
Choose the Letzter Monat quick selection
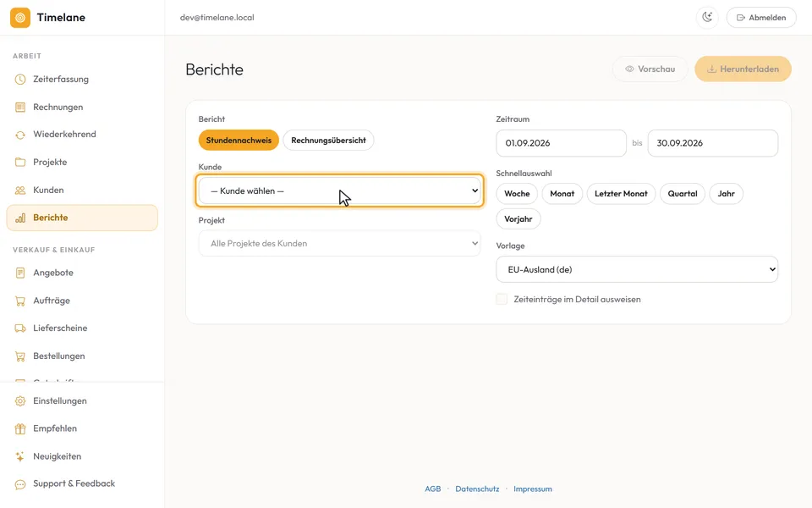(621, 194)
